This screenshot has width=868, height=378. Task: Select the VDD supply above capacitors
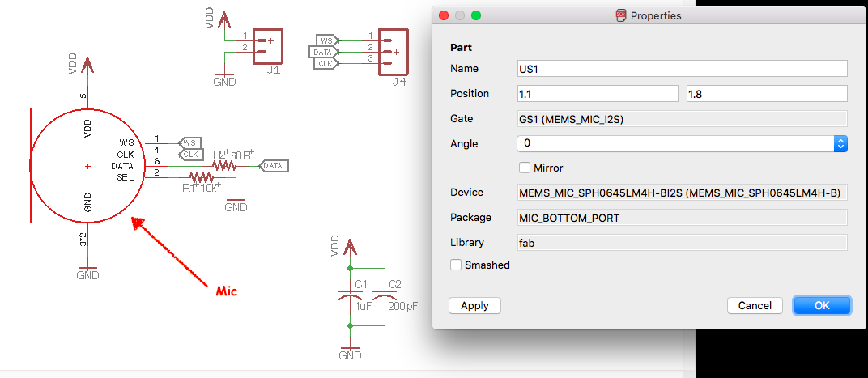pos(349,246)
